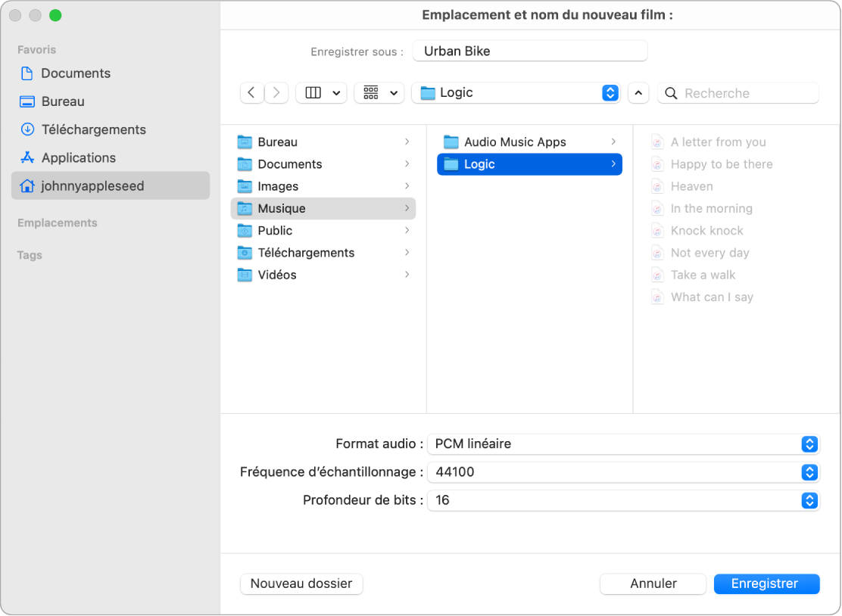This screenshot has width=842, height=616.
Task: Collapse the dialog with the up chevron
Action: [x=638, y=93]
